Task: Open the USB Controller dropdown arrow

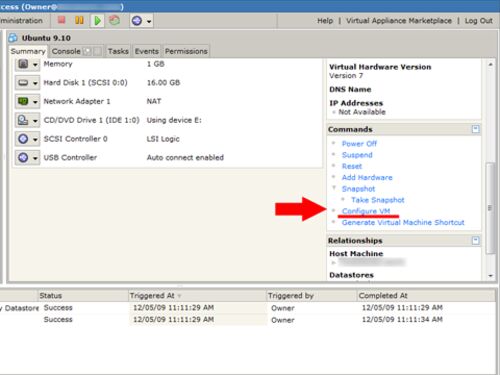Action: point(35,158)
